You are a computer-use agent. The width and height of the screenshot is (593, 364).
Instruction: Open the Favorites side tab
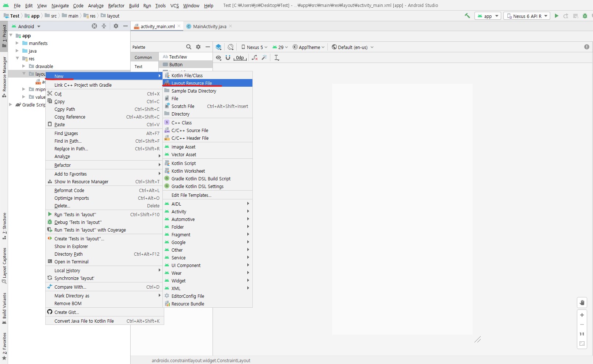pyautogui.click(x=4, y=346)
